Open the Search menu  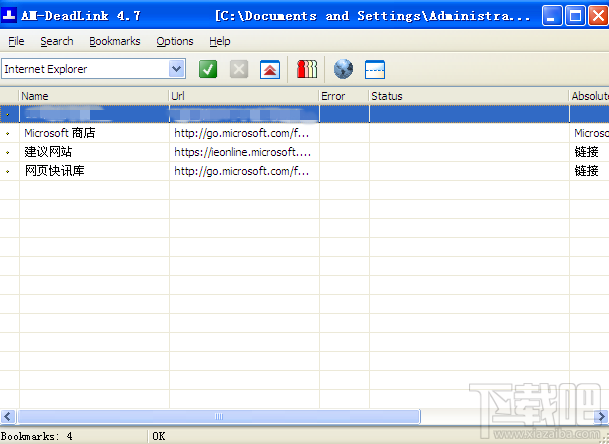[57, 41]
